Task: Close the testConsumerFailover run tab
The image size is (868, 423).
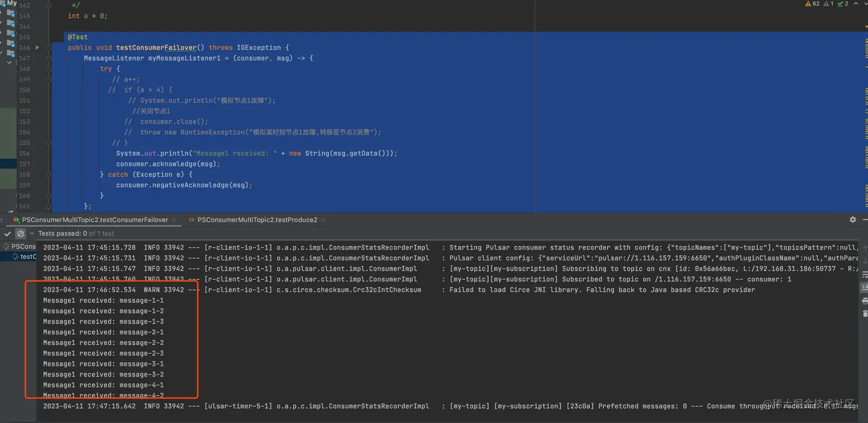Action: pyautogui.click(x=175, y=220)
